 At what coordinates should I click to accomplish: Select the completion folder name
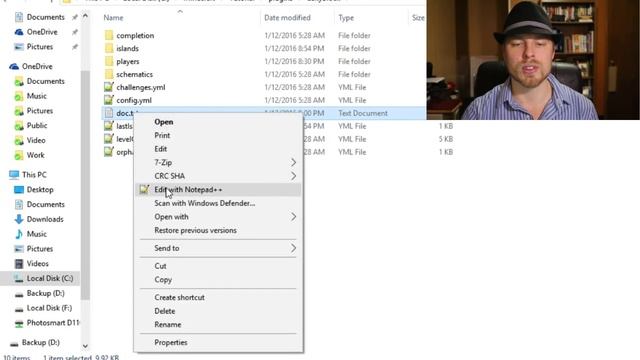pyautogui.click(x=135, y=36)
